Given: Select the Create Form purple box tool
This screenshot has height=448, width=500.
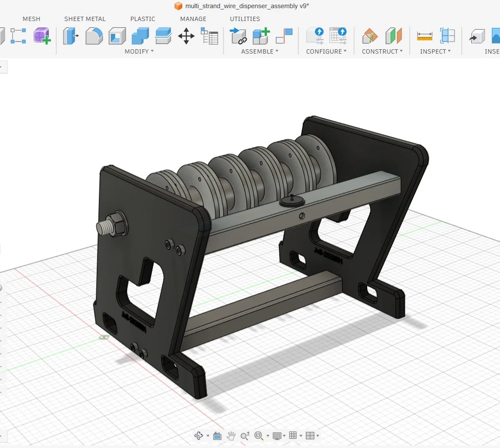Looking at the screenshot, I should tap(42, 36).
